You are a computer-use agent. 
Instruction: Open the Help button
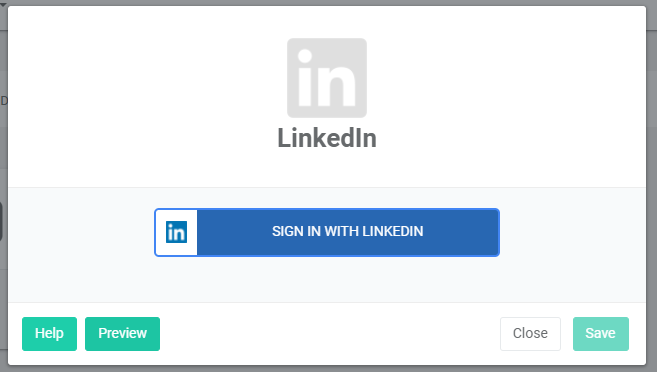coord(49,334)
